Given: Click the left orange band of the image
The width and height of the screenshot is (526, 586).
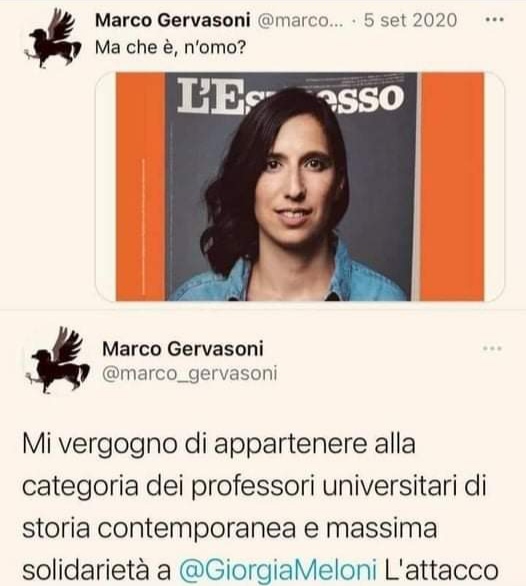Looking at the screenshot, I should (141, 186).
